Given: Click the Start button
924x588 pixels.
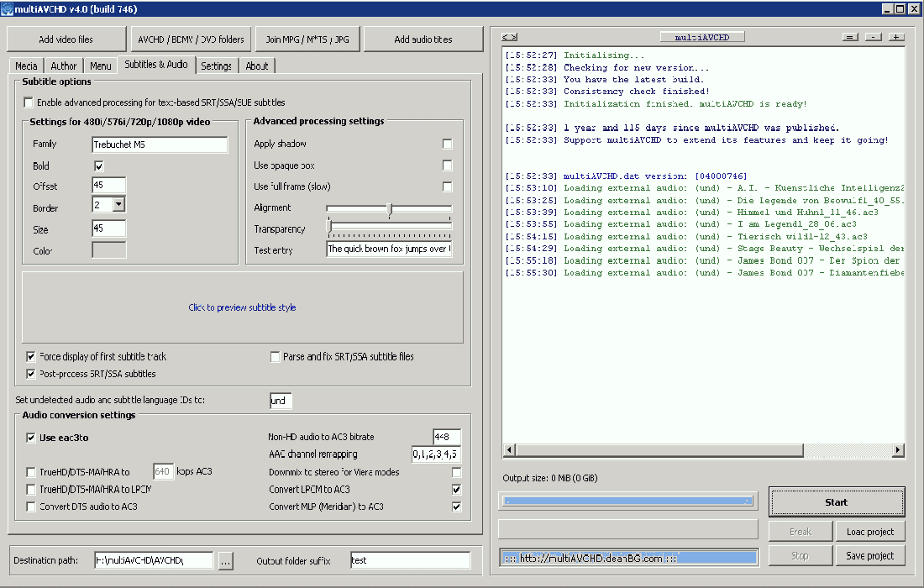Looking at the screenshot, I should point(836,502).
